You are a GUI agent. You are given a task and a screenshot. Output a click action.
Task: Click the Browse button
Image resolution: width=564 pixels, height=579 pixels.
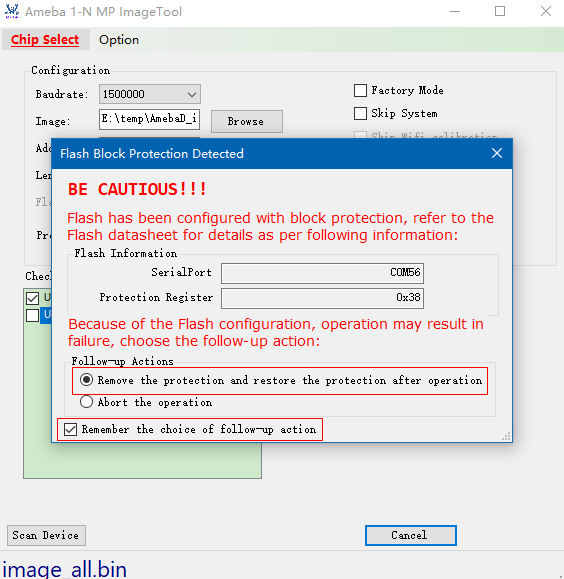[247, 121]
